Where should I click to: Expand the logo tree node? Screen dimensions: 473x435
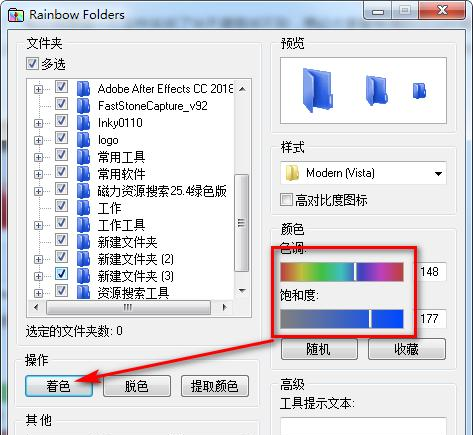38,140
